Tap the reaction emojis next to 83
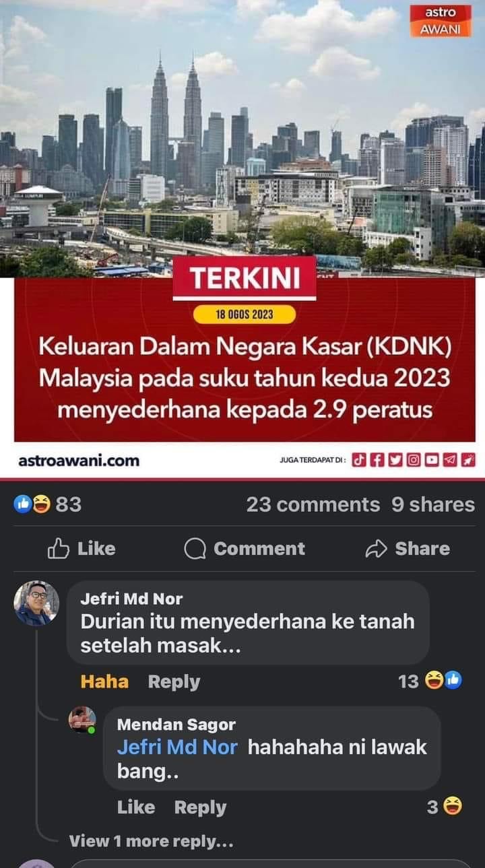This screenshot has width=485, height=868. pos(32,504)
